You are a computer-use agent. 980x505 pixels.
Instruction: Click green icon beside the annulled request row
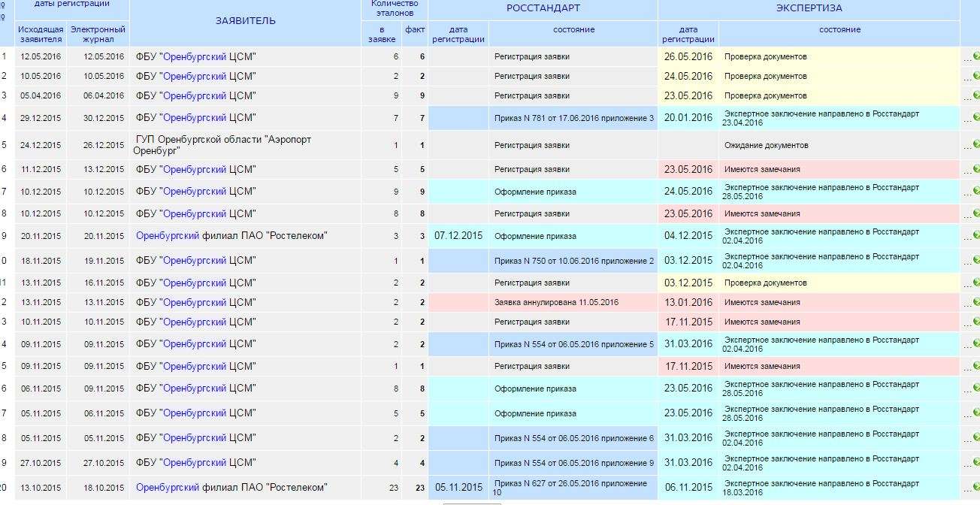[x=975, y=303]
